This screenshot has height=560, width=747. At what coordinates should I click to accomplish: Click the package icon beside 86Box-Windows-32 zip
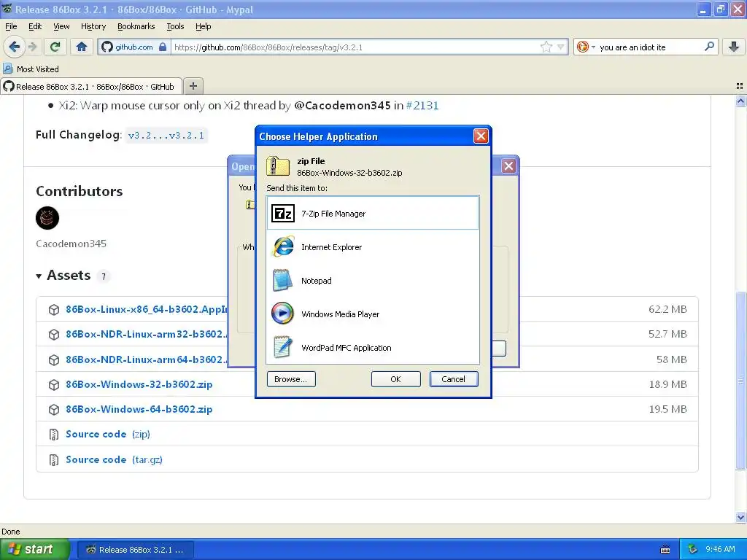point(54,384)
